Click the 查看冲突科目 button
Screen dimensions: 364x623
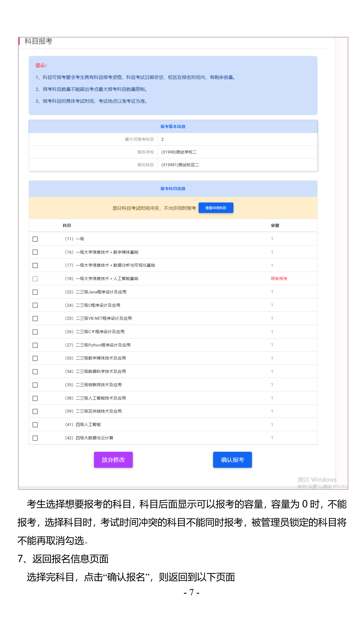tap(216, 208)
